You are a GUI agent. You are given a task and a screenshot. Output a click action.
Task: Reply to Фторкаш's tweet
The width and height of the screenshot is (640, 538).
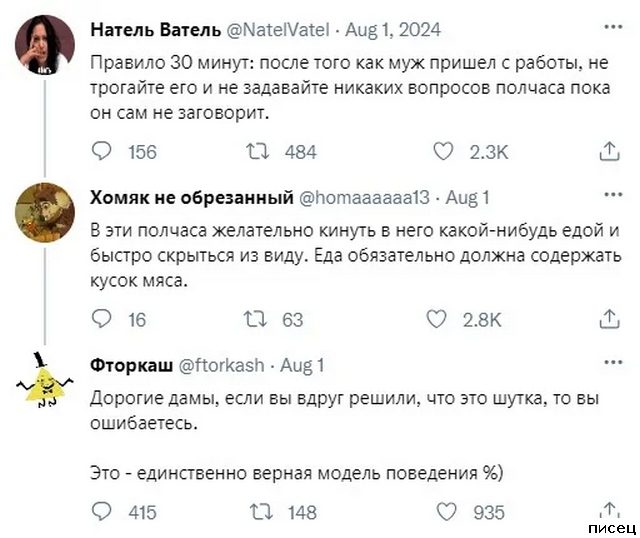click(x=102, y=511)
